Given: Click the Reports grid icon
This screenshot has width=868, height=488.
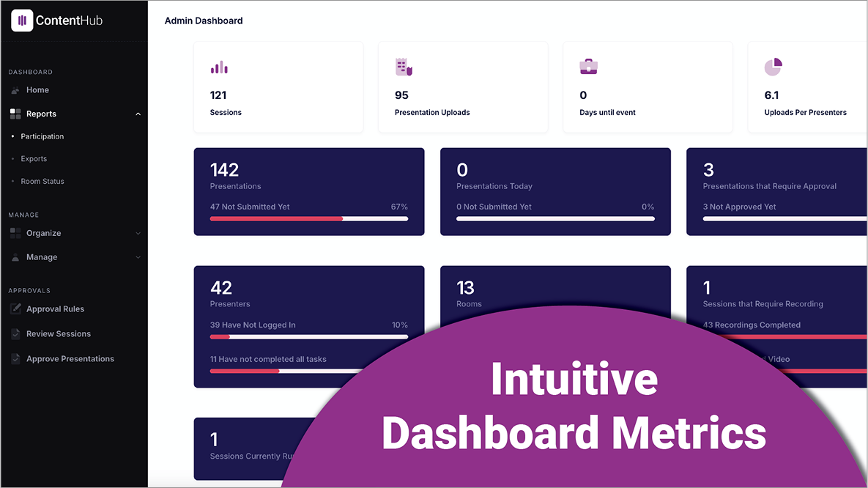Looking at the screenshot, I should (15, 114).
